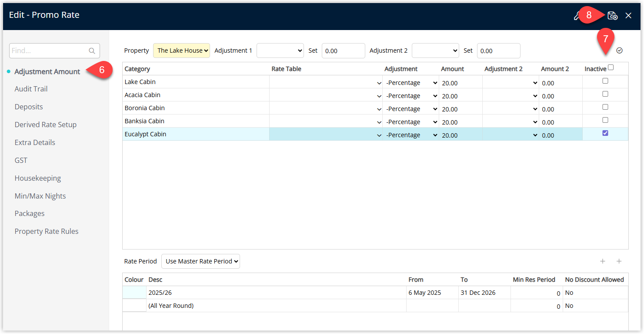Tick Inactive checkbox for Boronia Cabin
The image size is (644, 334).
(x=605, y=107)
